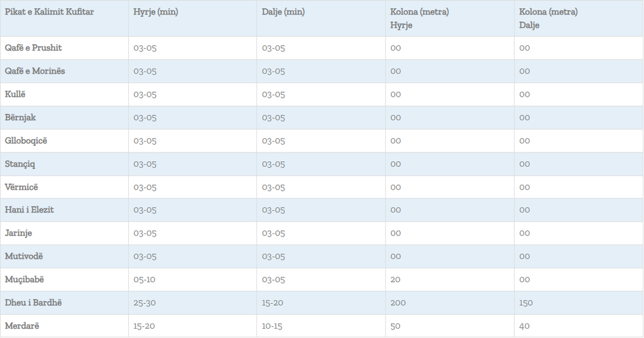Click the Bërnjak border point cell
Screen dimensions: 644x338
[20, 118]
